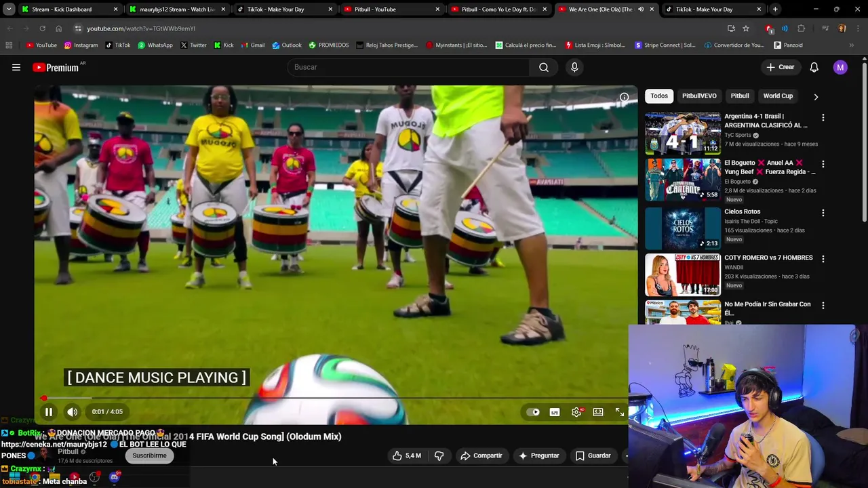This screenshot has height=488, width=868.
Task: Select the Pitbull filter chip
Action: click(740, 96)
